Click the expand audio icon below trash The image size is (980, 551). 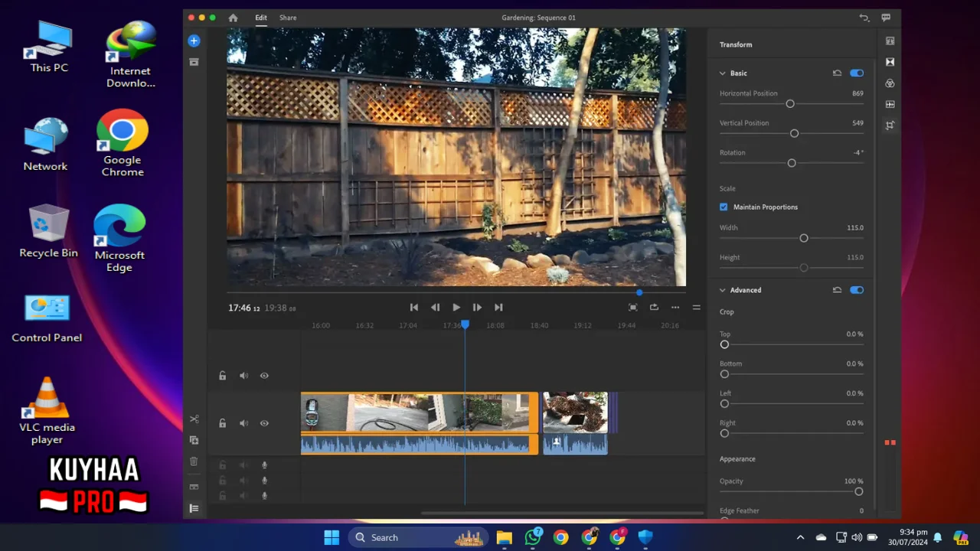coord(194,487)
